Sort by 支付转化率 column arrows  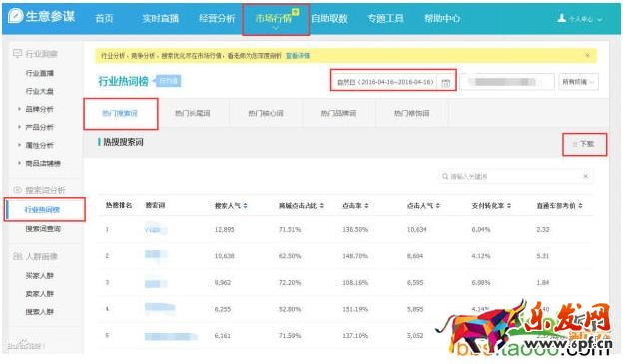click(509, 206)
